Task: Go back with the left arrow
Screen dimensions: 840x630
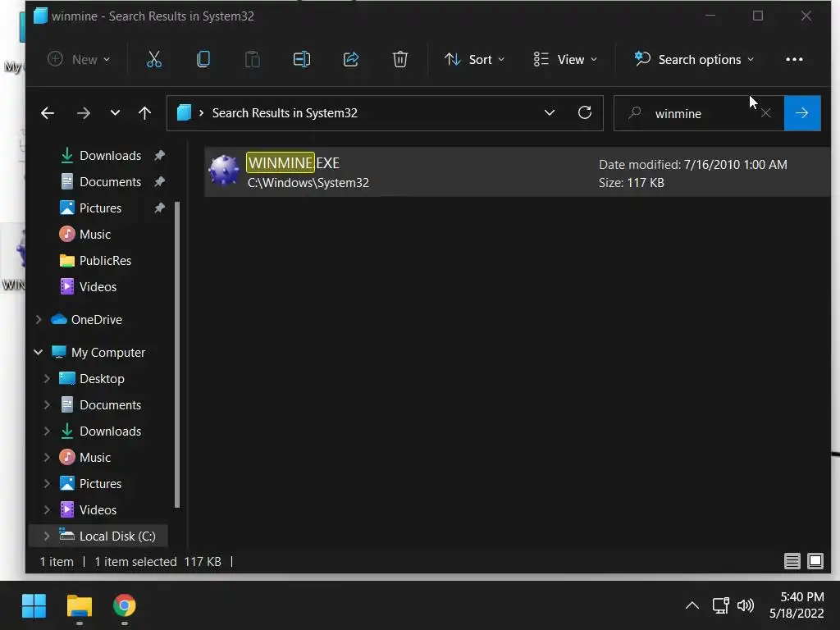Action: [48, 113]
